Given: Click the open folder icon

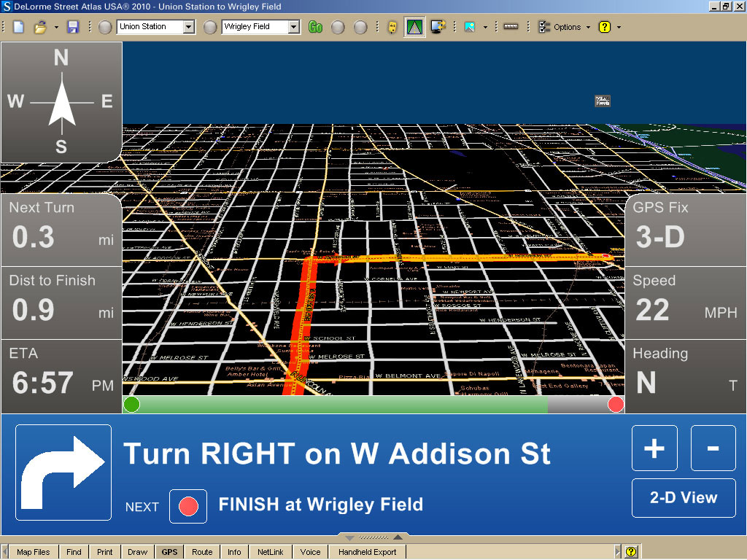Looking at the screenshot, I should coord(41,27).
